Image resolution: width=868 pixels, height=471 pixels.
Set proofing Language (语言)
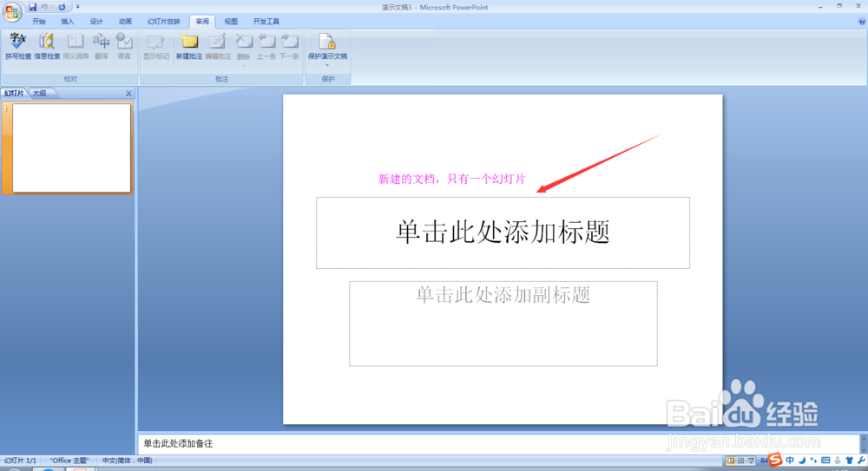click(x=124, y=46)
